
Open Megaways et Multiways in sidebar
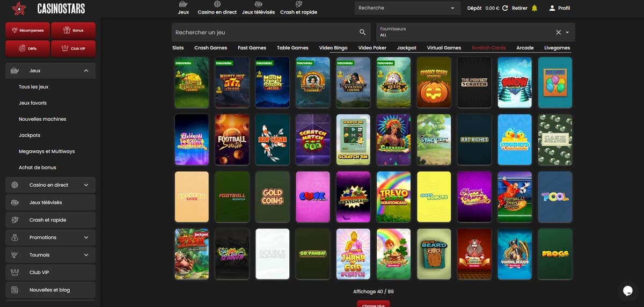47,151
